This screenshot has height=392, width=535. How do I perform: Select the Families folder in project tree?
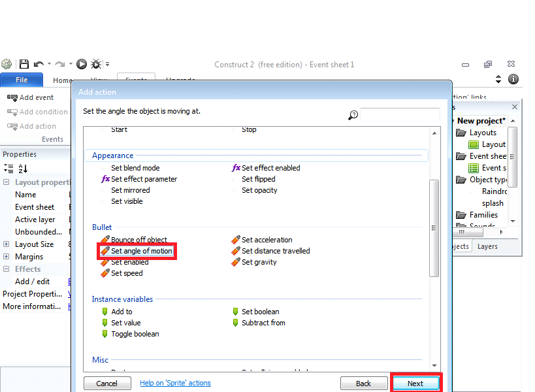pos(477,215)
